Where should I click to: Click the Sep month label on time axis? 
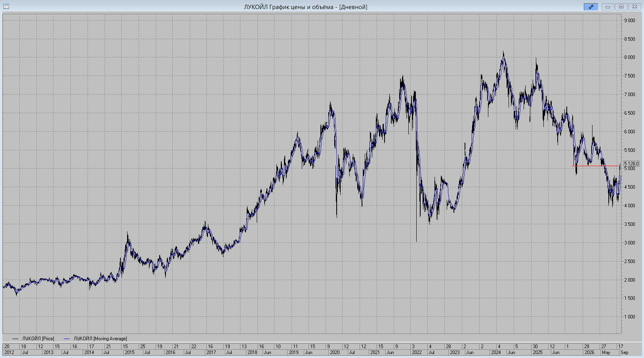624,352
